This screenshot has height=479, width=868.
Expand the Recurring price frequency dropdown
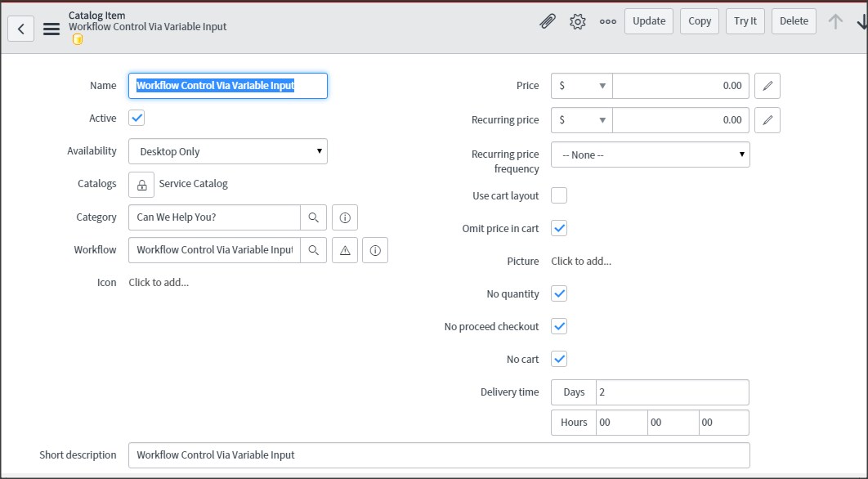click(651, 154)
